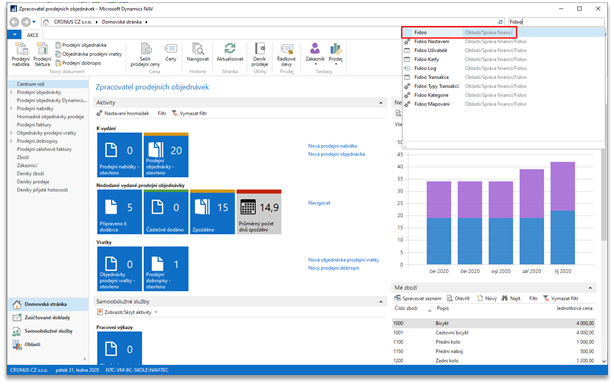Open Prodejní dobropisy - otevřeno tile
614x386 pixels.
coord(166,269)
